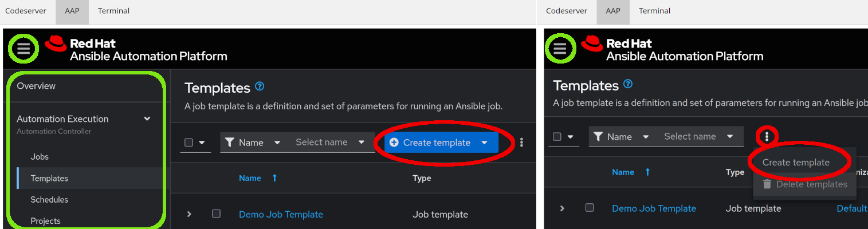Switch to the left Terminal tab
The width and height of the screenshot is (868, 229).
point(113,11)
